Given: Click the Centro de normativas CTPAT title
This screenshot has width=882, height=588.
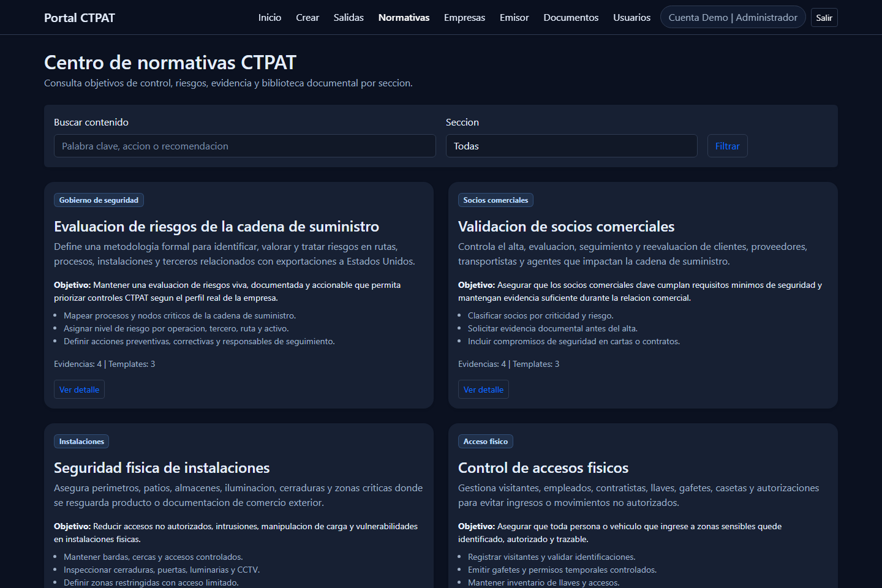Looking at the screenshot, I should [170, 62].
